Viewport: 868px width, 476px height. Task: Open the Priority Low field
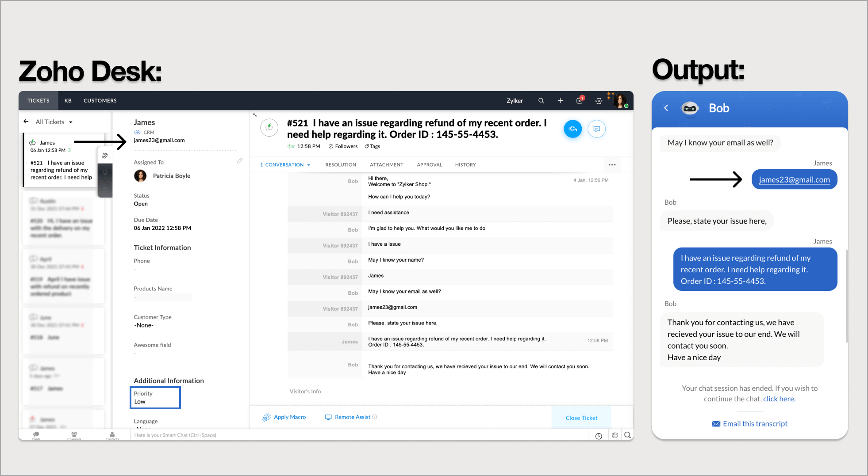155,398
